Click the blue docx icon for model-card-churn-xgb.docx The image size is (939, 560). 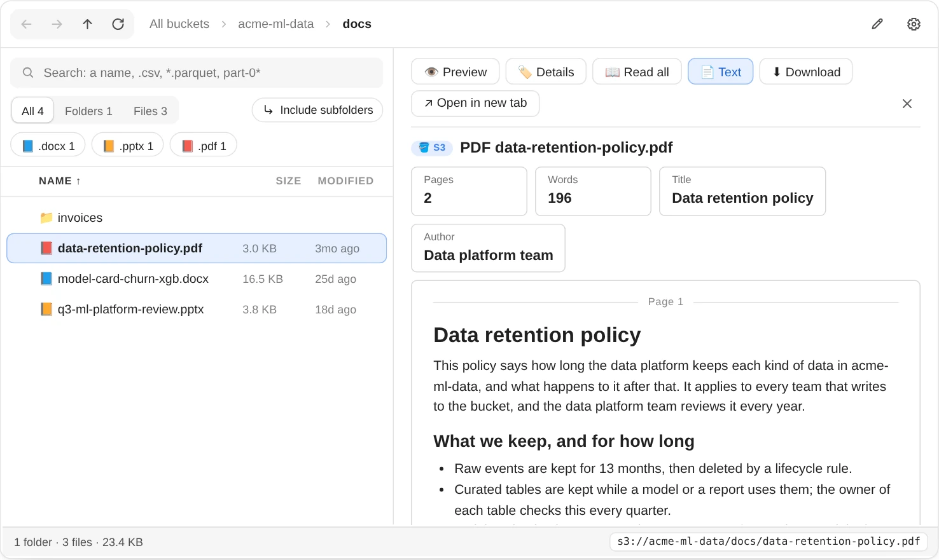pos(46,279)
